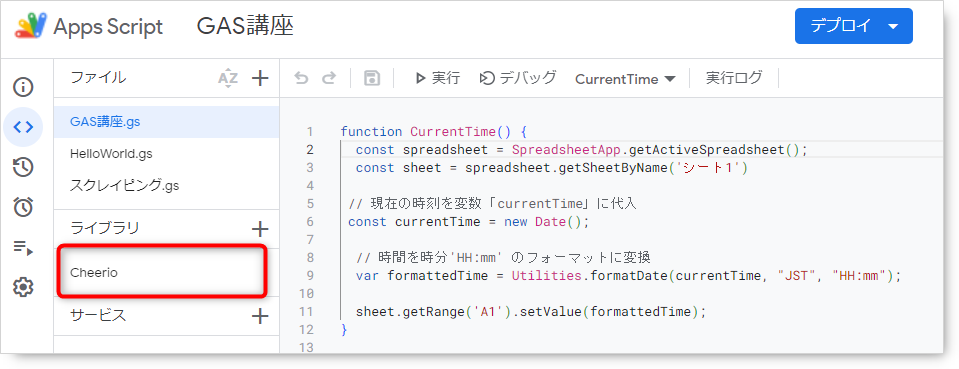Click the undo arrow icon
This screenshot has width=959, height=369.
[x=301, y=78]
